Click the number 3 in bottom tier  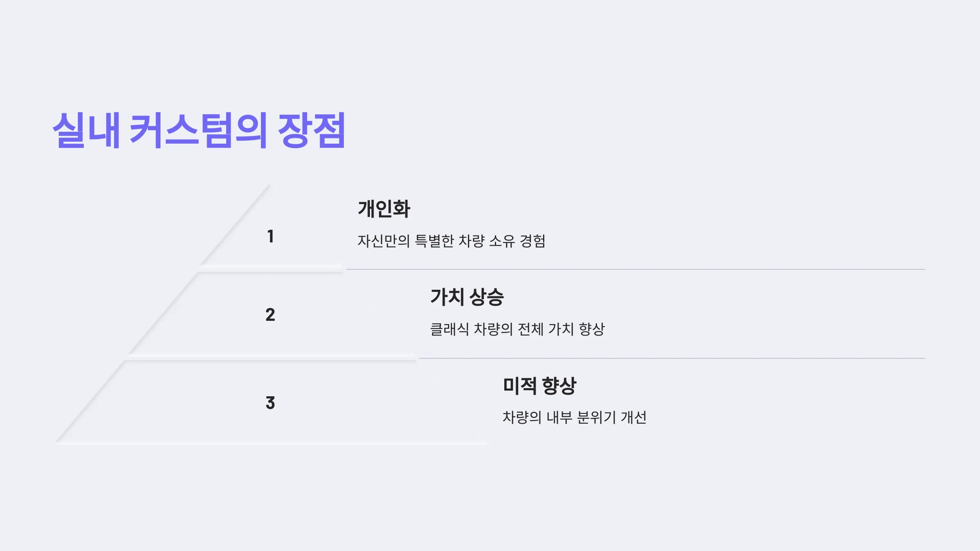tap(270, 403)
